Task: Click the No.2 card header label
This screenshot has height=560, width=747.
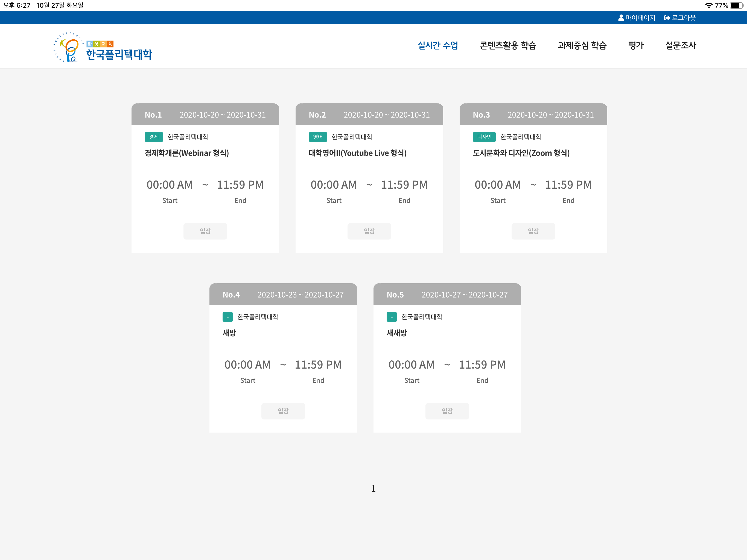Action: click(317, 115)
